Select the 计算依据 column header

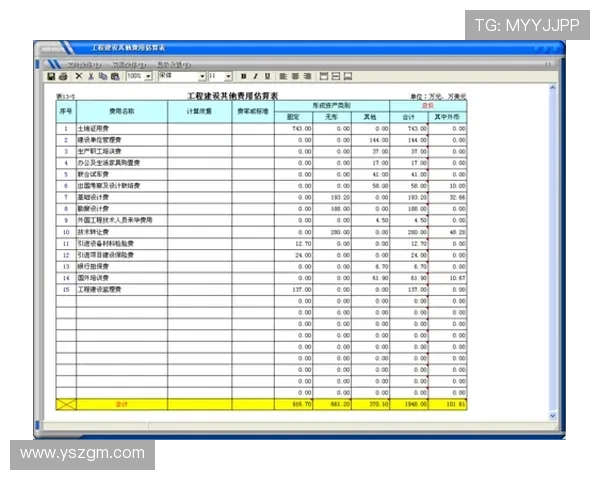(x=199, y=111)
